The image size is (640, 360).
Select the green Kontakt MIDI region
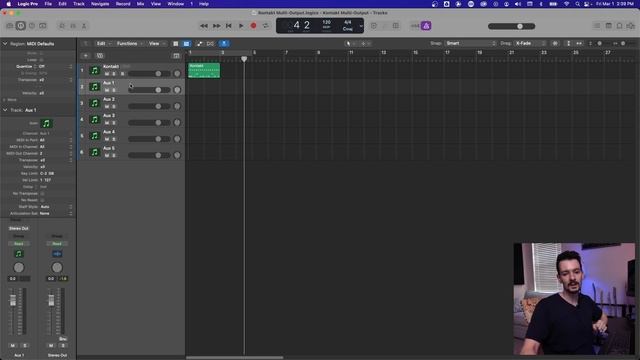coord(204,70)
